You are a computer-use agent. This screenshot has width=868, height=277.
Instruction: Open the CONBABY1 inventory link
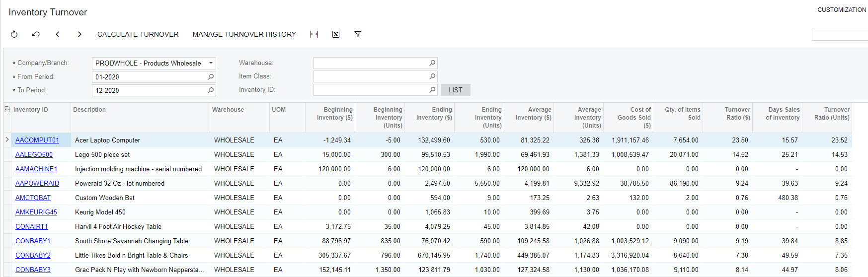coord(33,241)
